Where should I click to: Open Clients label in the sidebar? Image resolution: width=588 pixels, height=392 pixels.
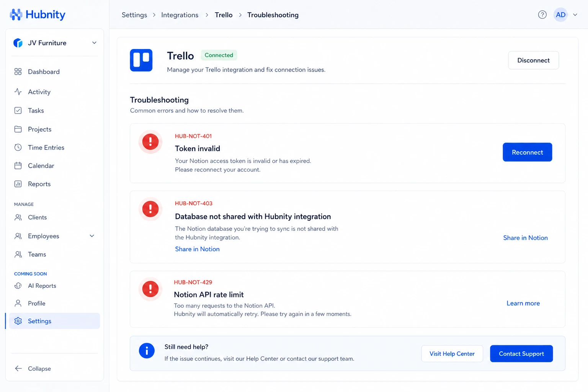coord(37,217)
